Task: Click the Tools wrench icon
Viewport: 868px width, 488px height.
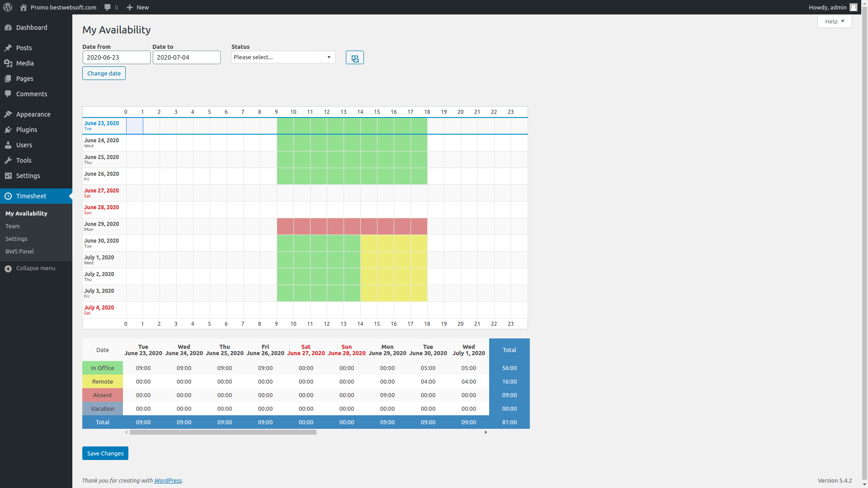Action: [8, 160]
